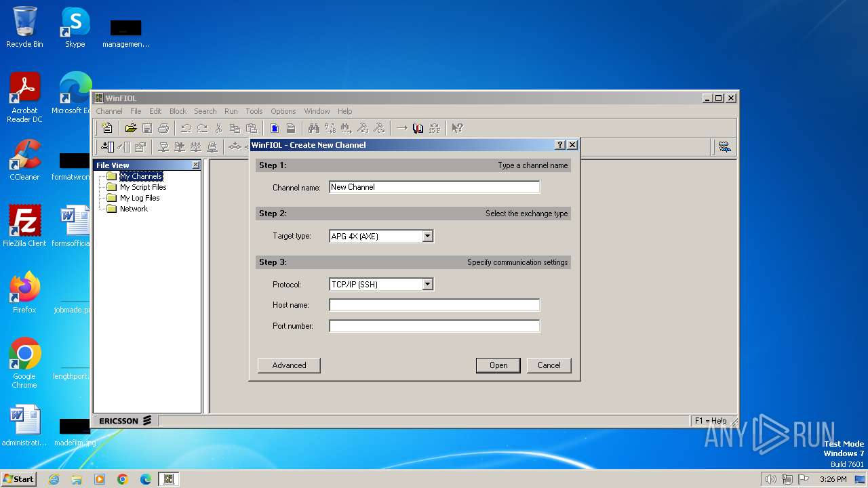Cancel the Create New Channel dialog
Viewport: 868px width, 488px height.
coord(549,365)
